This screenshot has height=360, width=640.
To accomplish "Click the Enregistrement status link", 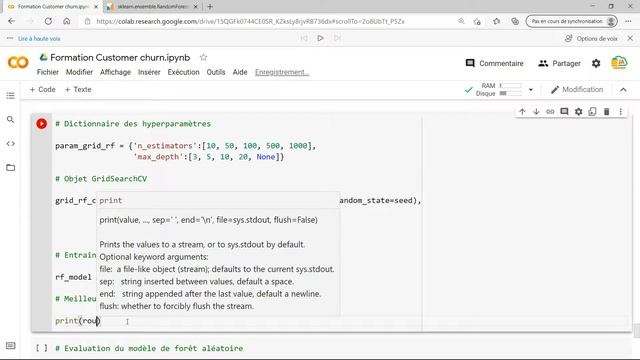I will click(282, 72).
